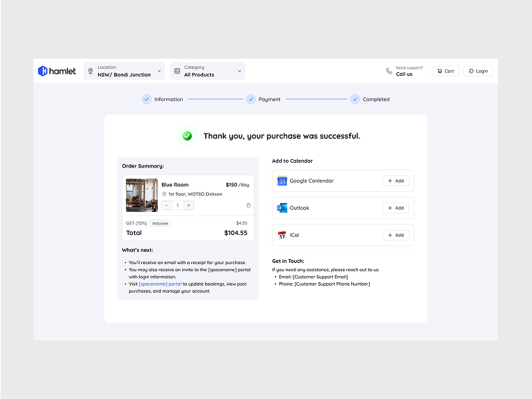Select the Completed step
The width and height of the screenshot is (532, 399).
tap(370, 99)
